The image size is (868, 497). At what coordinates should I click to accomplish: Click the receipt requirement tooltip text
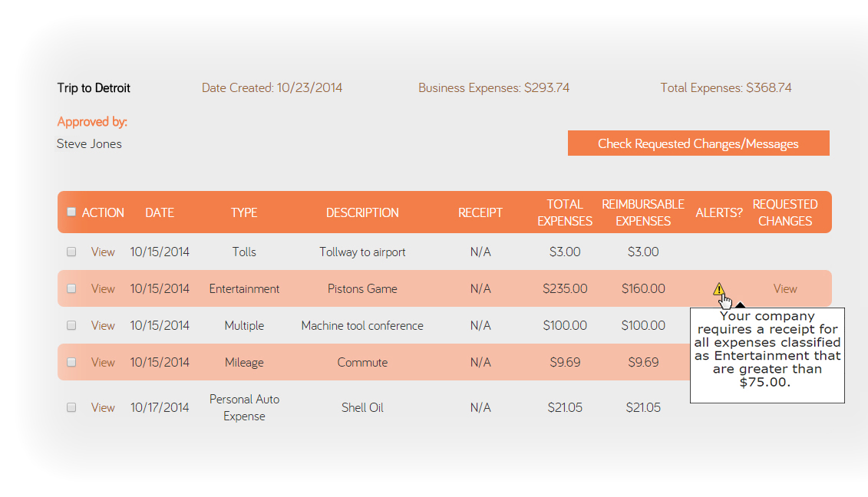[767, 349]
